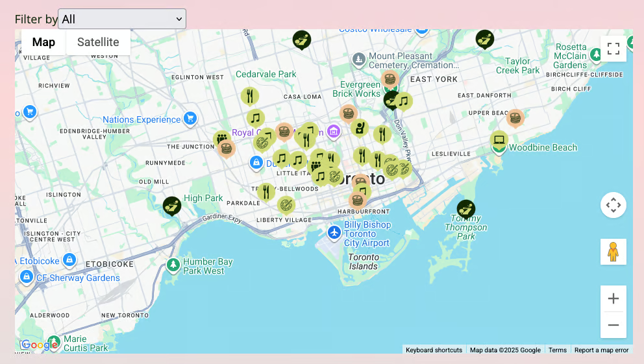Zoom out using the minus button
This screenshot has height=364, width=644.
pyautogui.click(x=613, y=325)
